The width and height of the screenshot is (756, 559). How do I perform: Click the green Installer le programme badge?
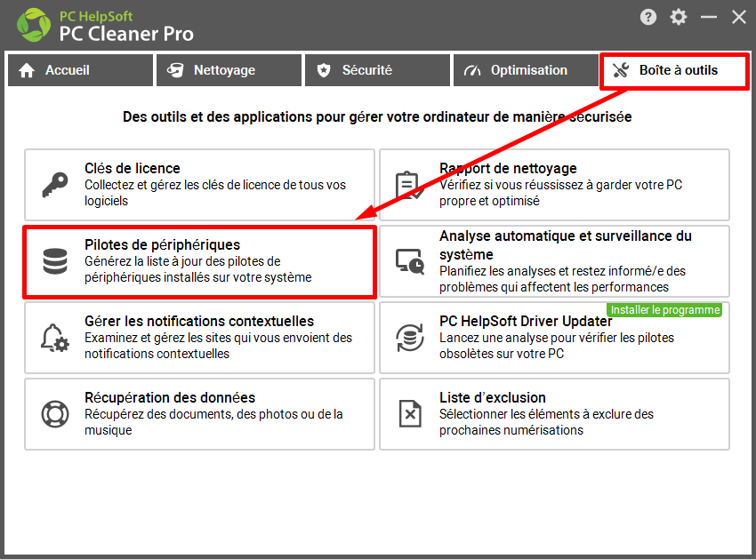coord(665,310)
